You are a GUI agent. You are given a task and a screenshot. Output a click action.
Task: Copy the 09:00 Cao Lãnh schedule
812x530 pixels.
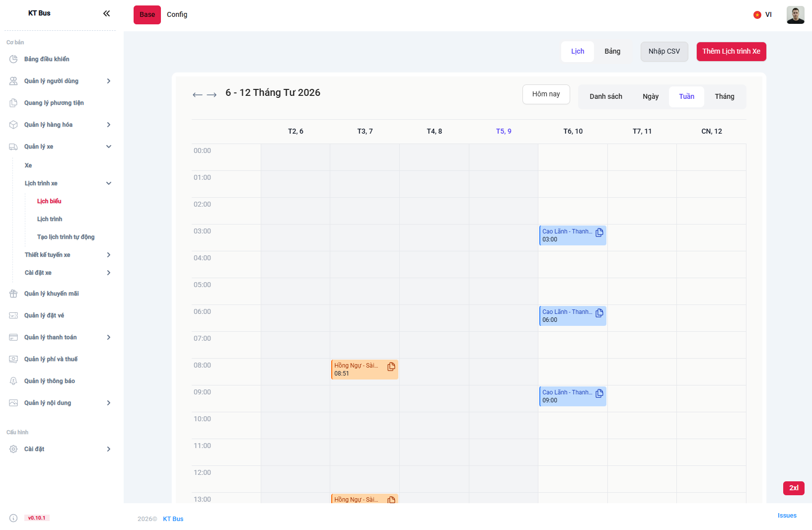tap(599, 393)
